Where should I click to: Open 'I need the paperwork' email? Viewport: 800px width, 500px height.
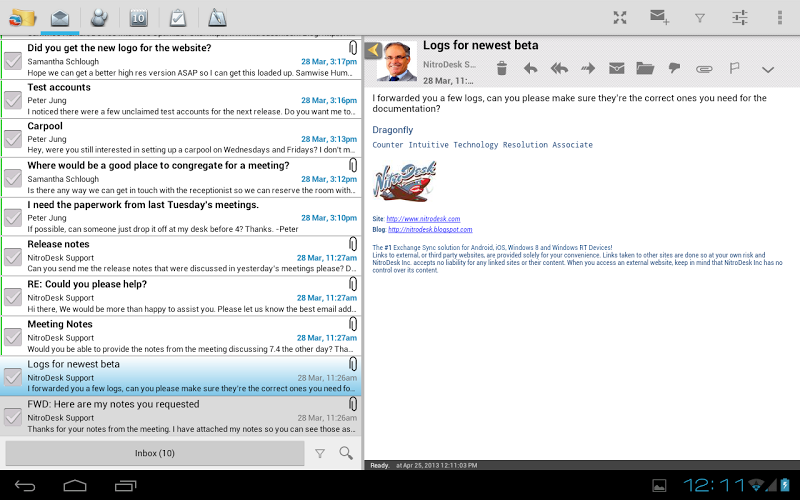tap(181, 217)
